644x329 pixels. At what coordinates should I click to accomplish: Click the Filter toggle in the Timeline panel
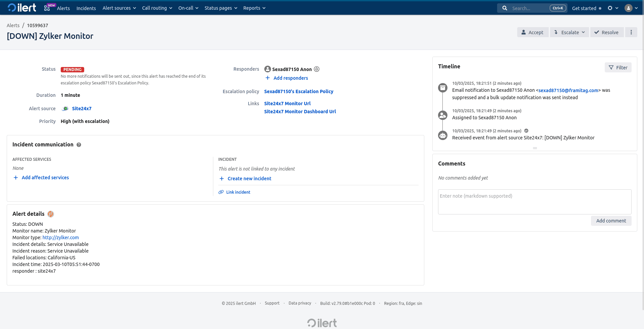coord(618,67)
